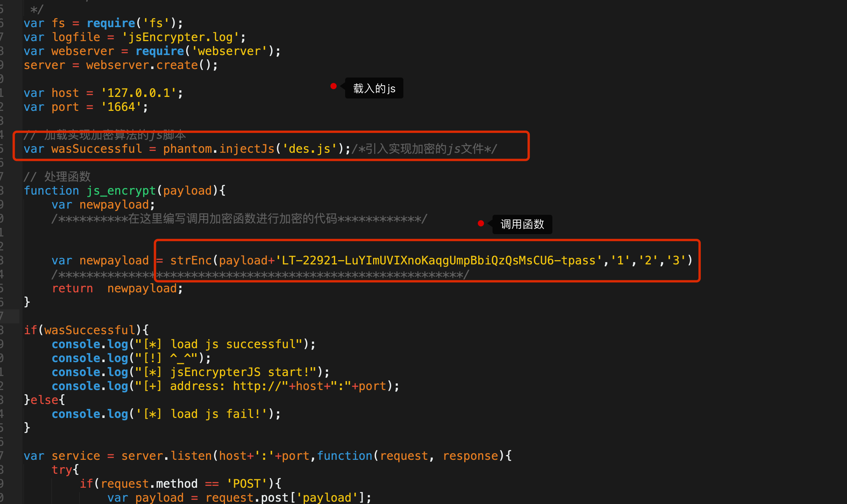Click the 处理函数 comment line
Image resolution: width=847 pixels, height=504 pixels.
coord(57,177)
